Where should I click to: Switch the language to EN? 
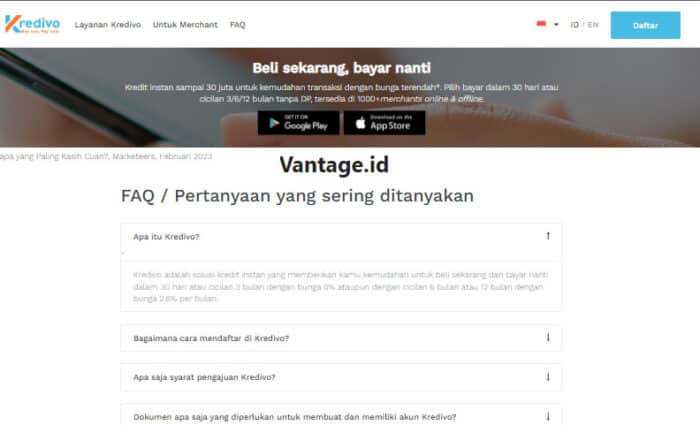tap(593, 24)
